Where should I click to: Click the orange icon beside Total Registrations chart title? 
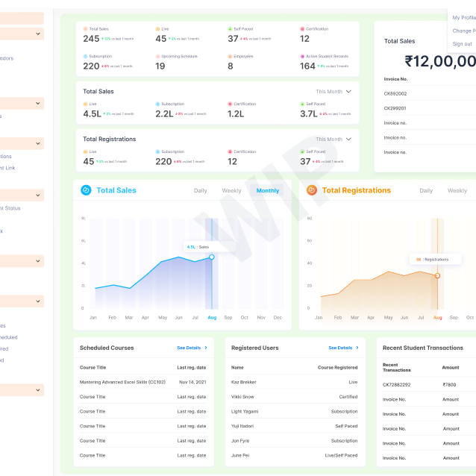312,190
